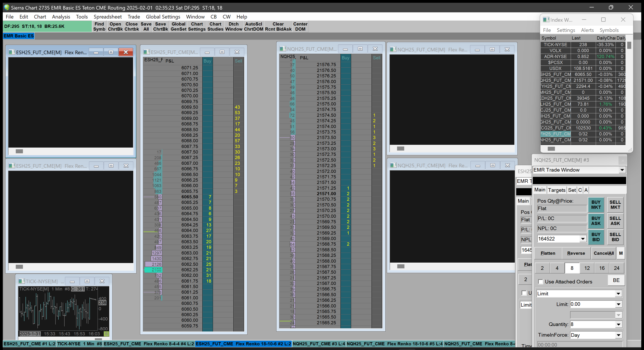Open the Trade menu
The width and height of the screenshot is (644, 350).
click(134, 17)
